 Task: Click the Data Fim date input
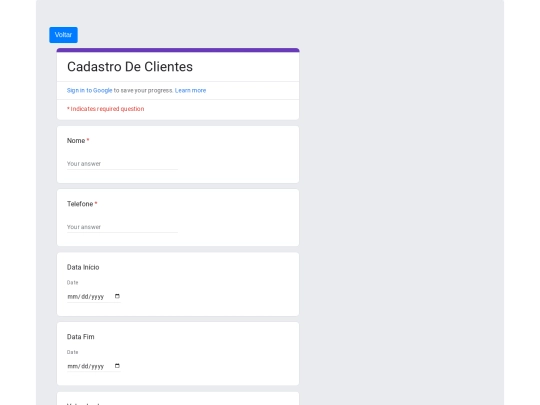pyautogui.click(x=94, y=366)
